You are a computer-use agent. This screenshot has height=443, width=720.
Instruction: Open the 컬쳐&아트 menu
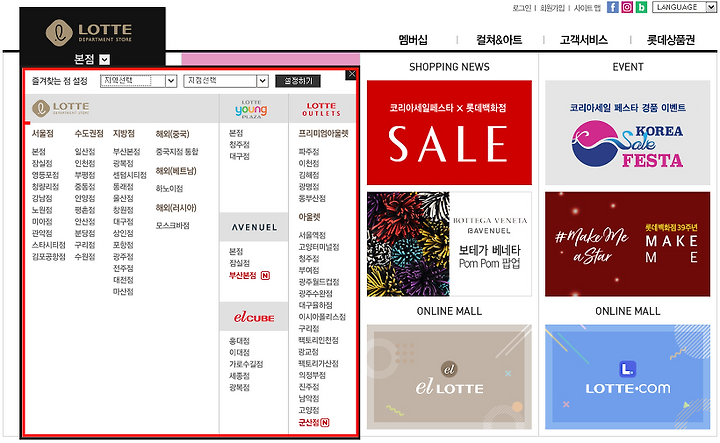click(499, 40)
